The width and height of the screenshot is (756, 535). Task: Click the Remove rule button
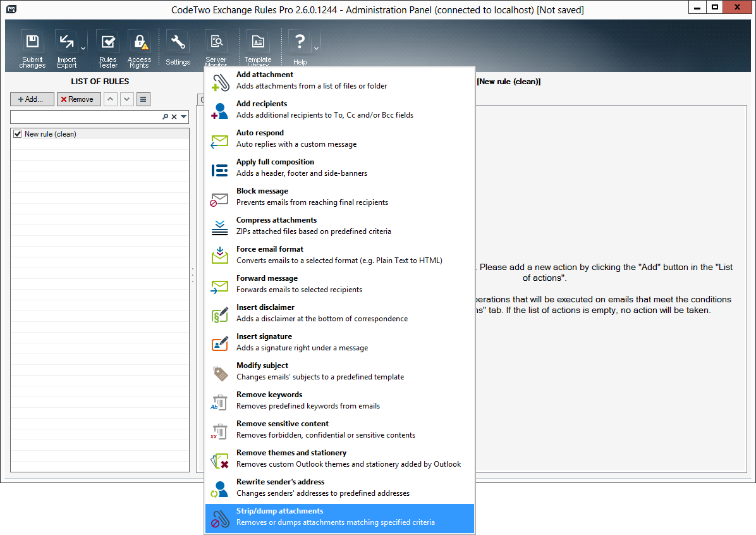78,99
